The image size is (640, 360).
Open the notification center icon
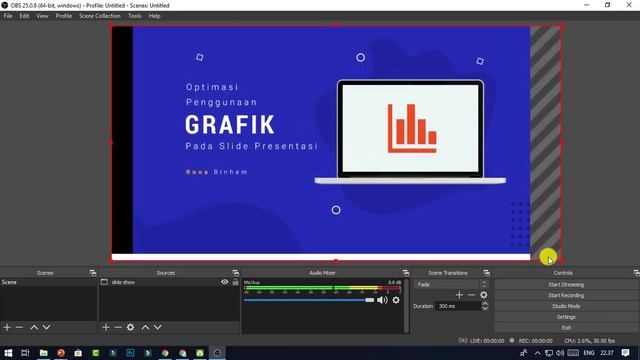tap(625, 353)
